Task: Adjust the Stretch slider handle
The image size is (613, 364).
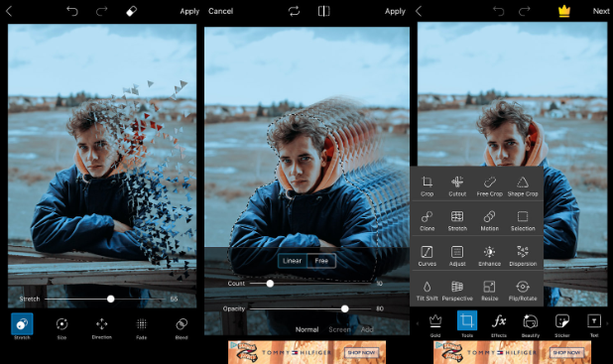Action: [x=111, y=300]
